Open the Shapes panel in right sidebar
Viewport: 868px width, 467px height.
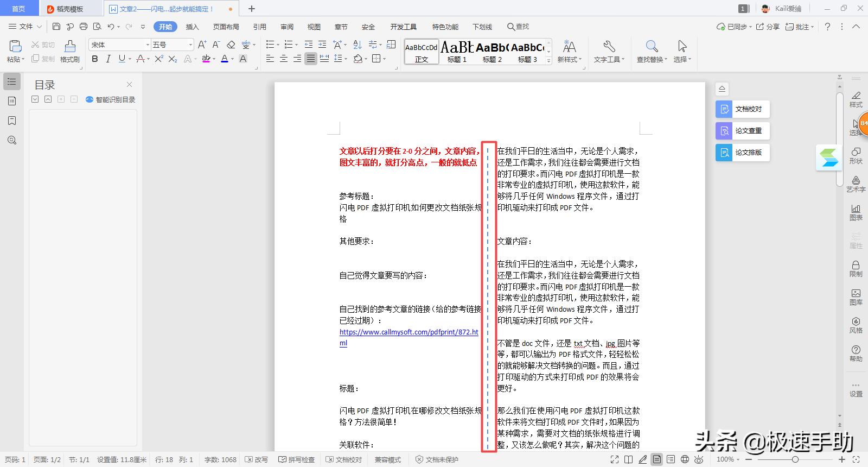pos(856,155)
